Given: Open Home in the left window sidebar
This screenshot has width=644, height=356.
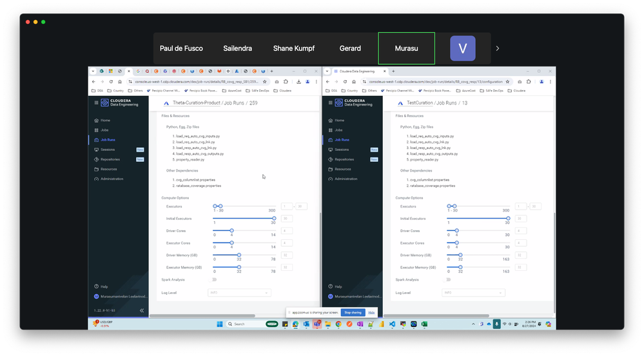Looking at the screenshot, I should point(106,121).
